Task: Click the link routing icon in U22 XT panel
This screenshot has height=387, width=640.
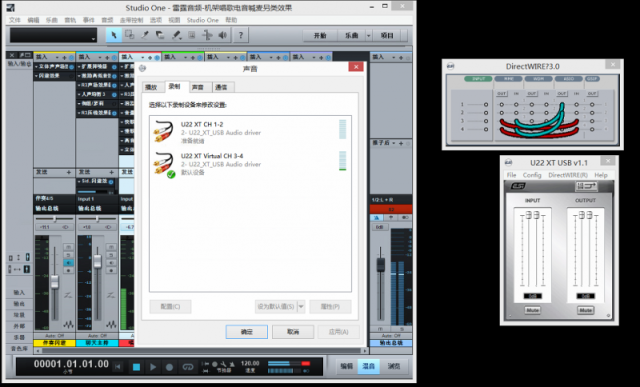Action: coord(586,187)
